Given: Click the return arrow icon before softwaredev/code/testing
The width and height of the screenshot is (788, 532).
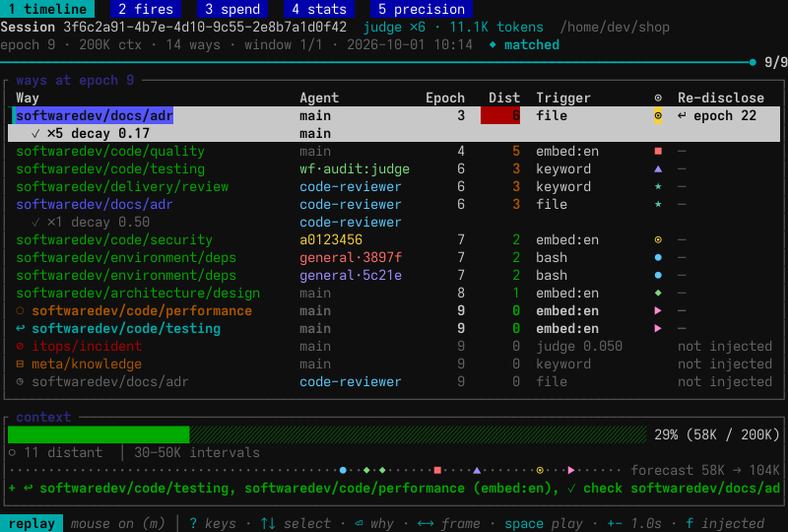Looking at the screenshot, I should pos(20,328).
